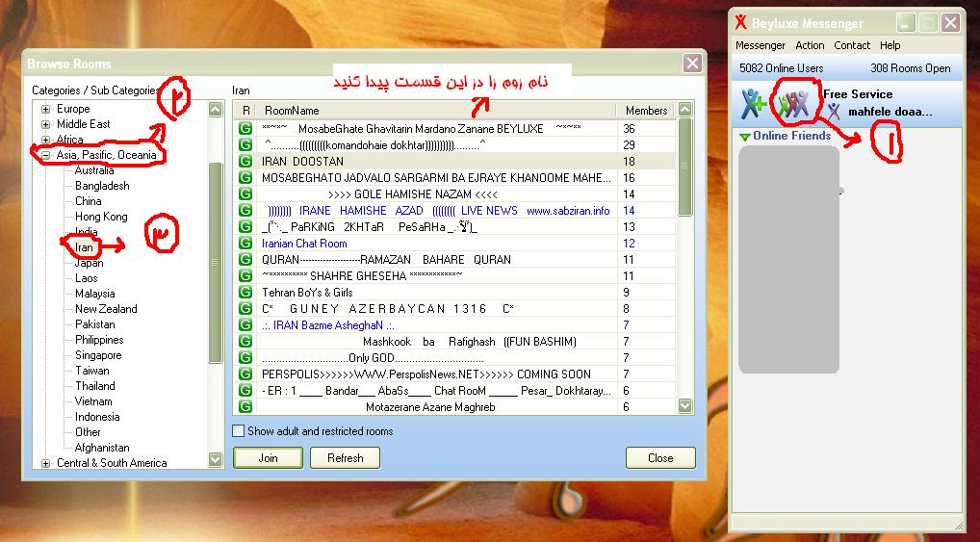The width and height of the screenshot is (980, 542).
Task: Click the G icon for komandohaie dokhtar room
Action: pyautogui.click(x=245, y=144)
